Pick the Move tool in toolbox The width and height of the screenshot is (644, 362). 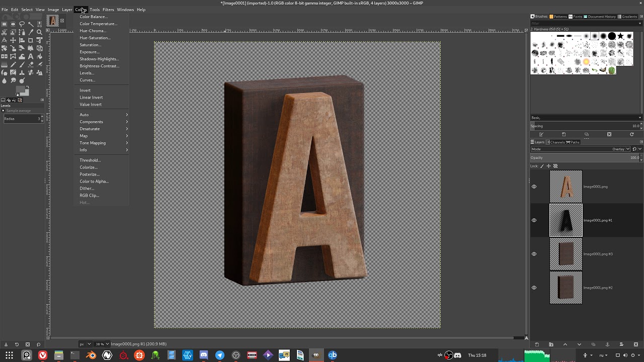13,40
